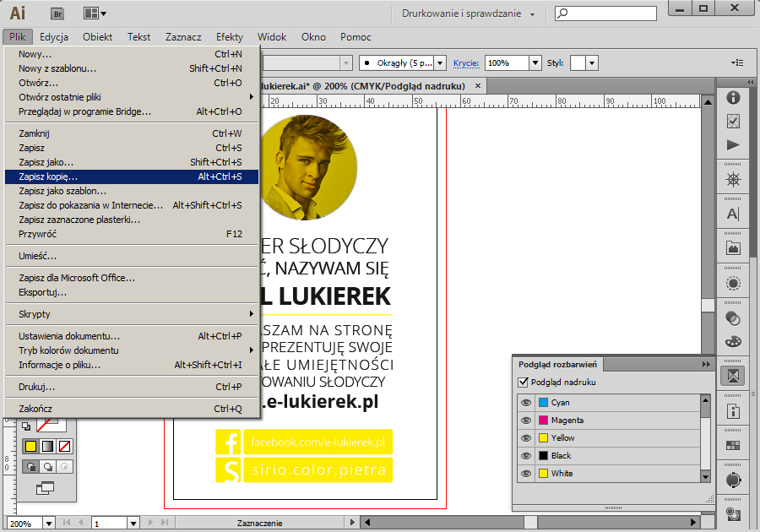Hide the Black separation eye

(x=526, y=456)
